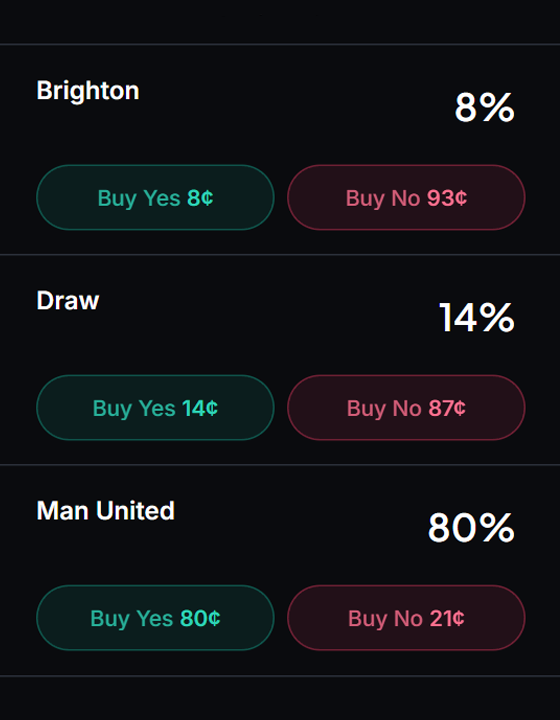
Task: Click divider line between Draw and Man United
Action: click(x=280, y=465)
